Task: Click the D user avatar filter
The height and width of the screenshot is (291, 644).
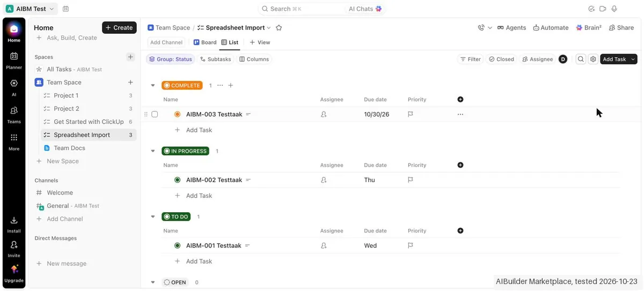Action: (x=563, y=59)
